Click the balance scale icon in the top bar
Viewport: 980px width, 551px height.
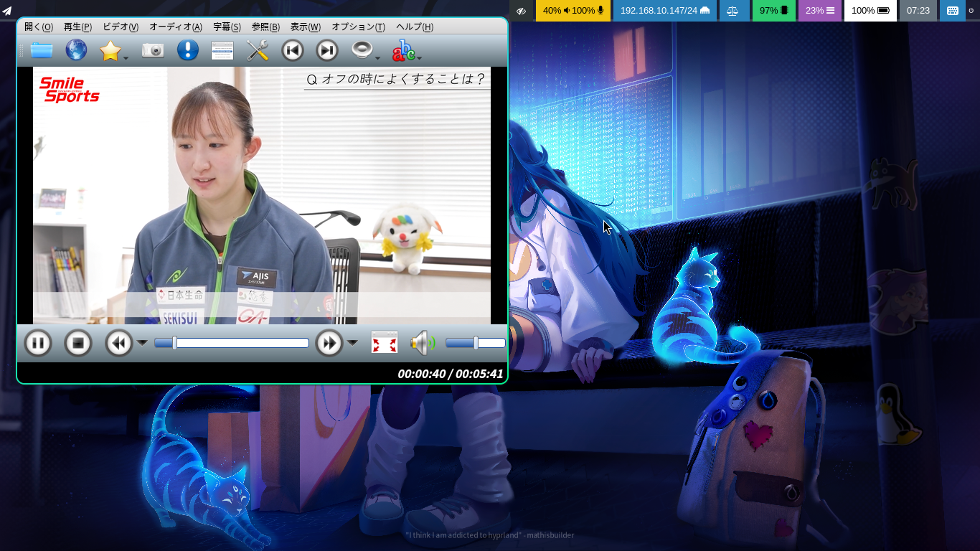pos(732,11)
